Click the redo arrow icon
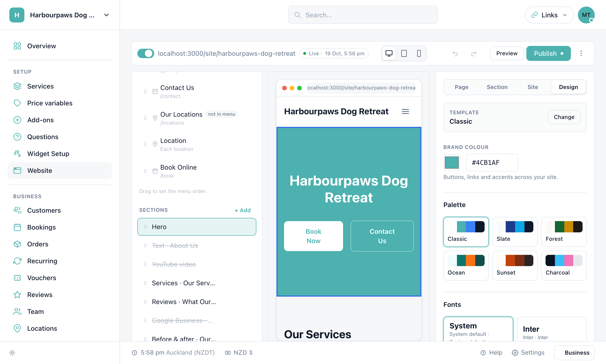 point(474,53)
